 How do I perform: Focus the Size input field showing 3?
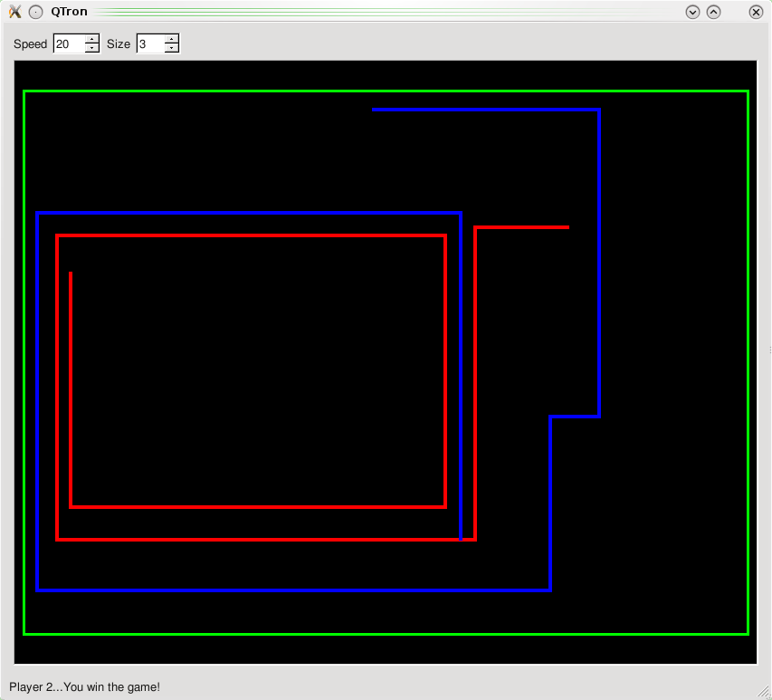coord(150,43)
